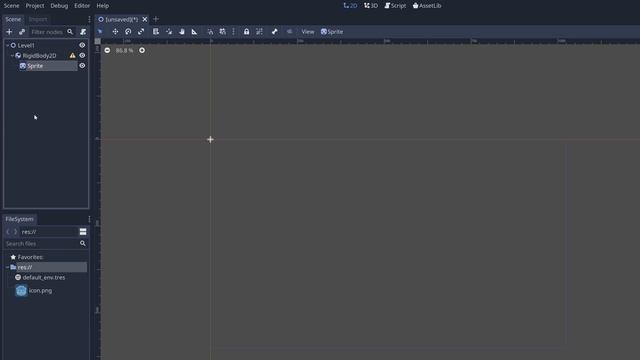Toggle visibility of Level1 node

(82, 45)
